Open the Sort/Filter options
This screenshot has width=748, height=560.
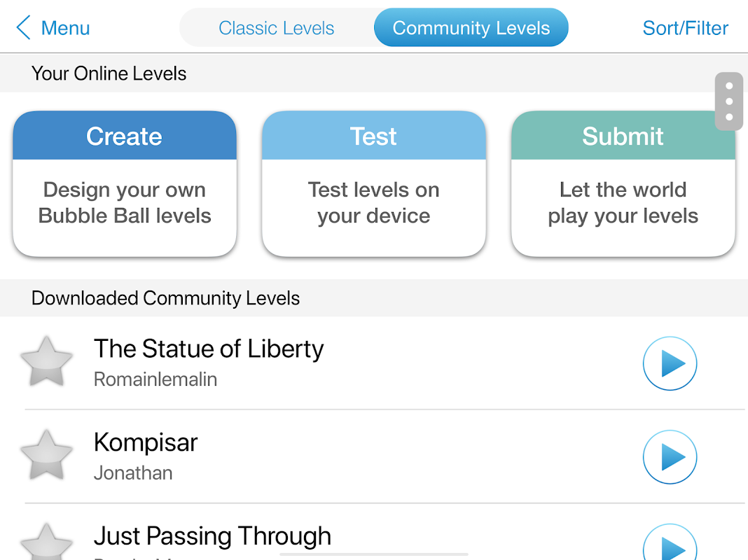[685, 28]
